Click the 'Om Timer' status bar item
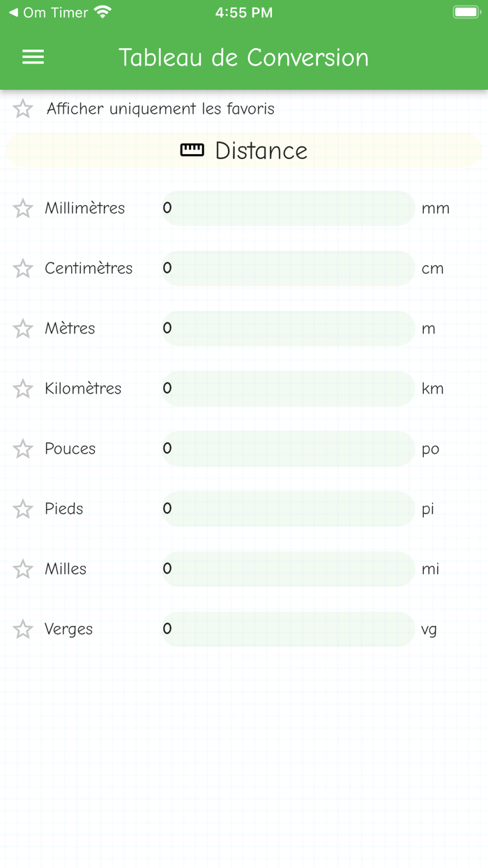 [52, 12]
